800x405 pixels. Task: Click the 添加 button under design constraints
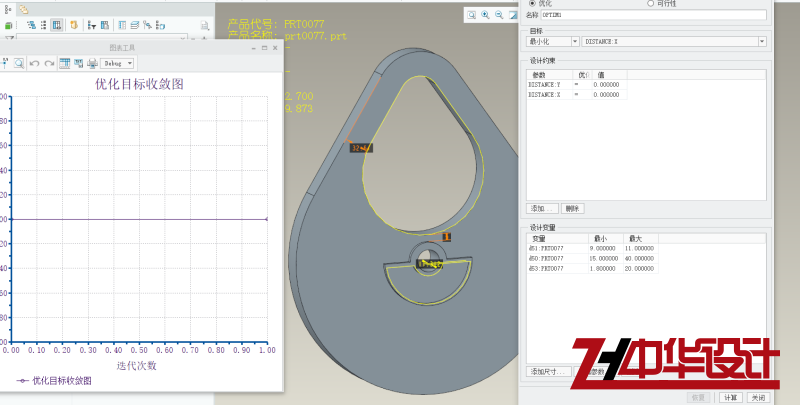[x=543, y=208]
